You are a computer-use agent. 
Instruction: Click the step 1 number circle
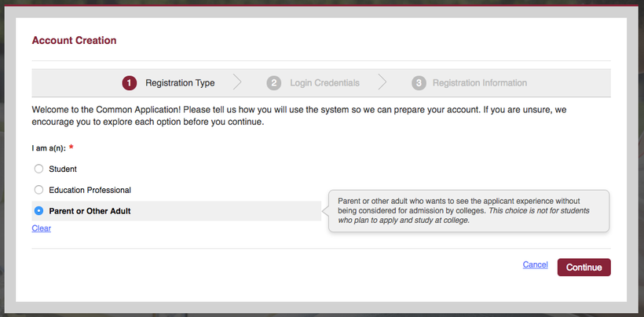[130, 83]
